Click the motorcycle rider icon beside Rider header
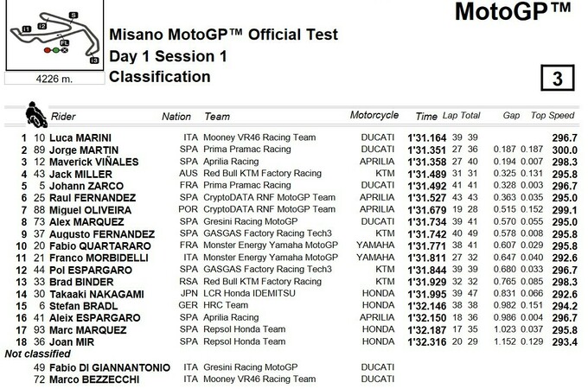Screen dimensions: 588x389 (x=35, y=115)
